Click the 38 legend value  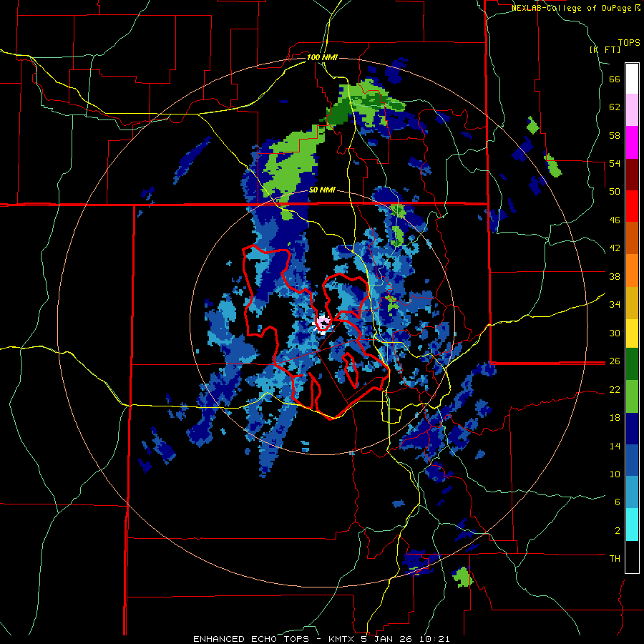pyautogui.click(x=615, y=276)
